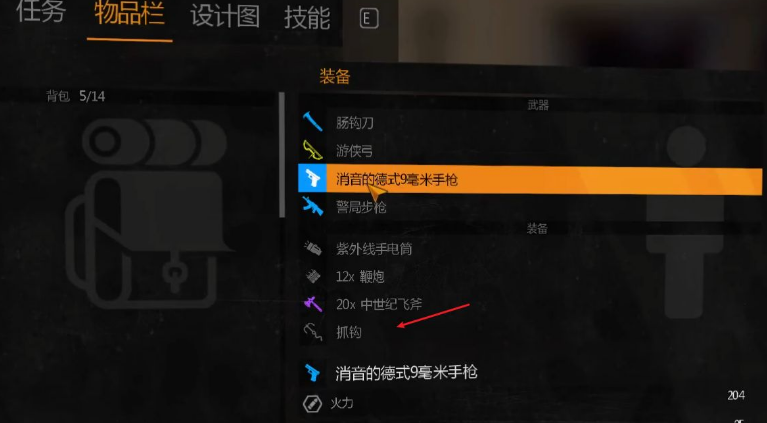The width and height of the screenshot is (767, 423).
Task: Open the 技能 skills tab
Action: (307, 17)
